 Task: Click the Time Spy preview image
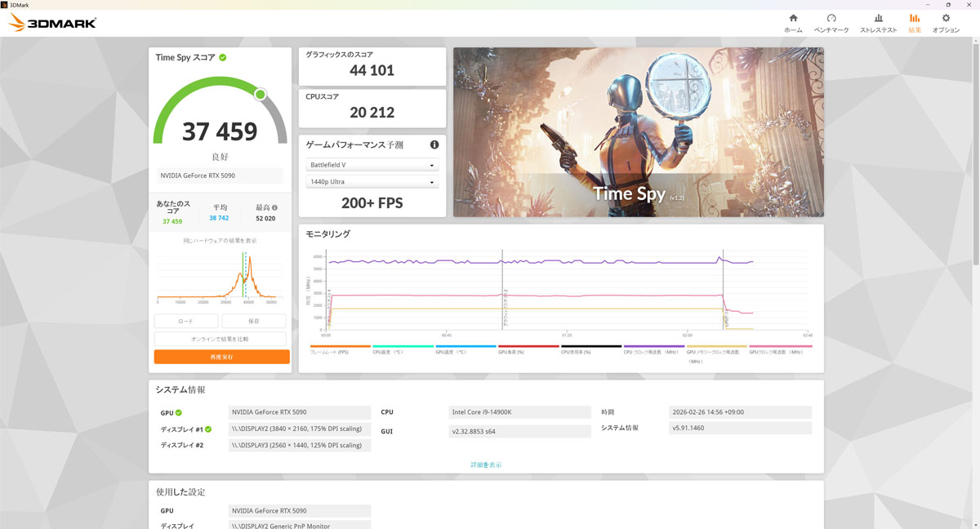[638, 131]
